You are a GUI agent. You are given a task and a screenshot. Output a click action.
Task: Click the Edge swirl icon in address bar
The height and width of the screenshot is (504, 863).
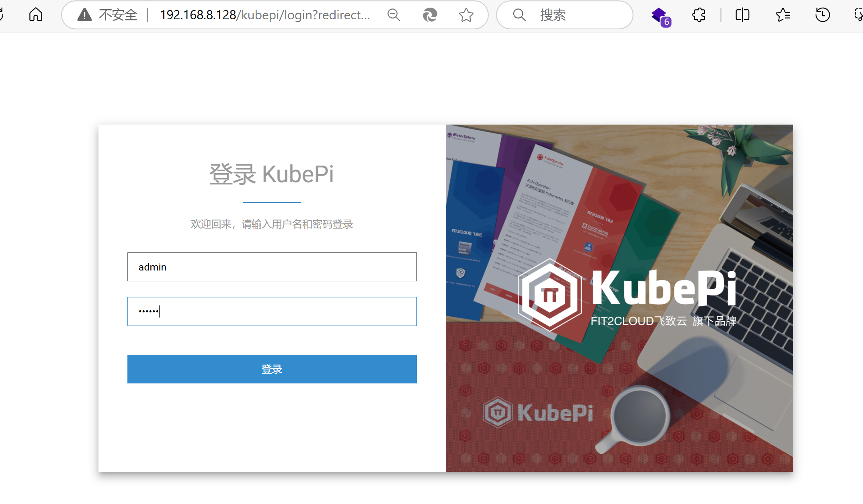click(430, 15)
